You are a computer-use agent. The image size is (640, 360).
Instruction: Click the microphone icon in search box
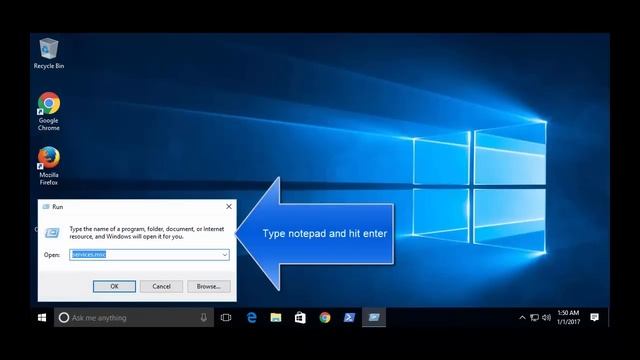204,318
